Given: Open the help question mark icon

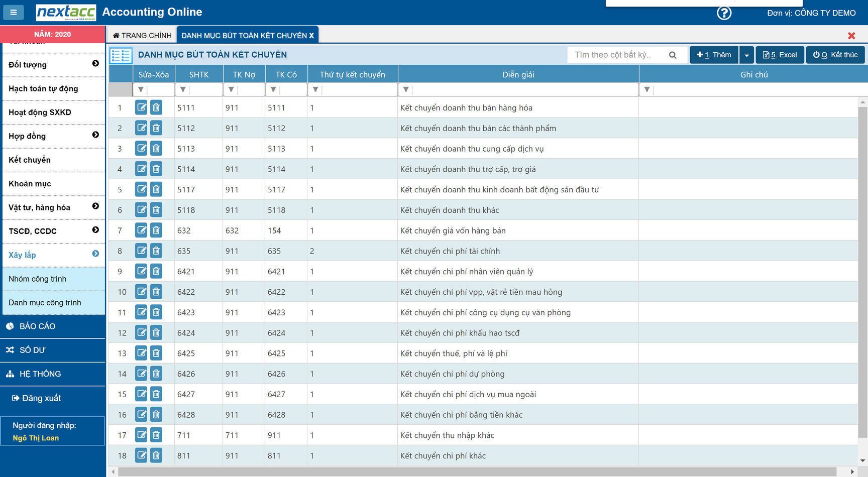Looking at the screenshot, I should click(x=724, y=13).
